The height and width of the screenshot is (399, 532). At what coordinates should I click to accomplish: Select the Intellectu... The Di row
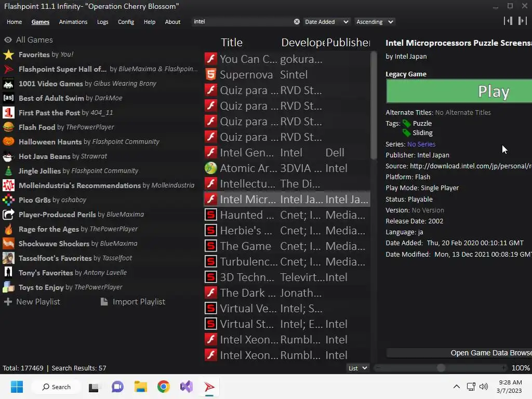287,183
